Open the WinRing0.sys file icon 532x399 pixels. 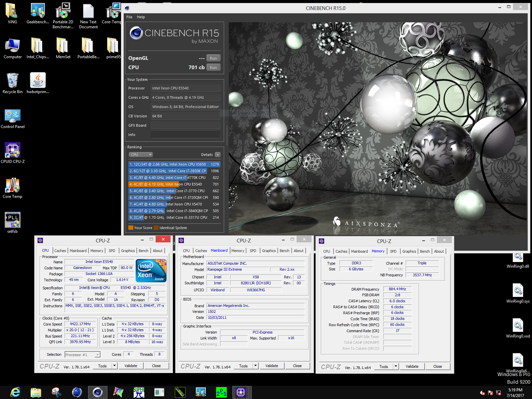point(518,293)
